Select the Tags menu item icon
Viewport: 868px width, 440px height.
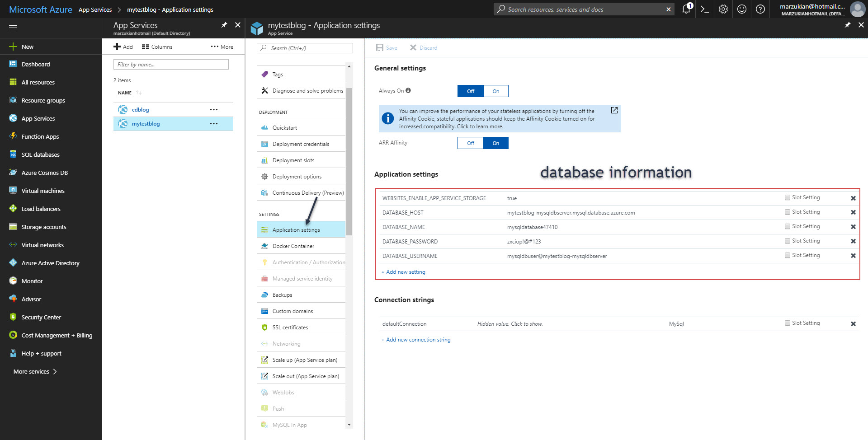(264, 74)
